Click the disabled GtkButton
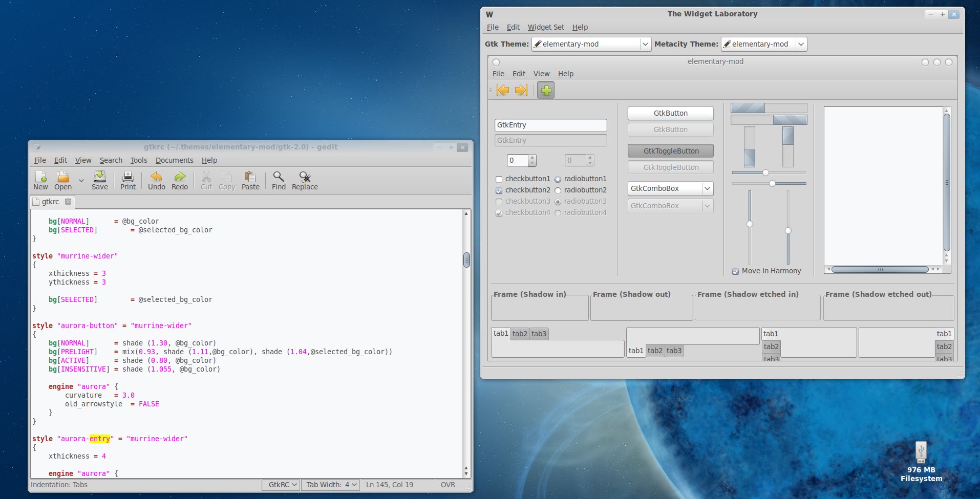The image size is (980, 499). click(x=670, y=129)
